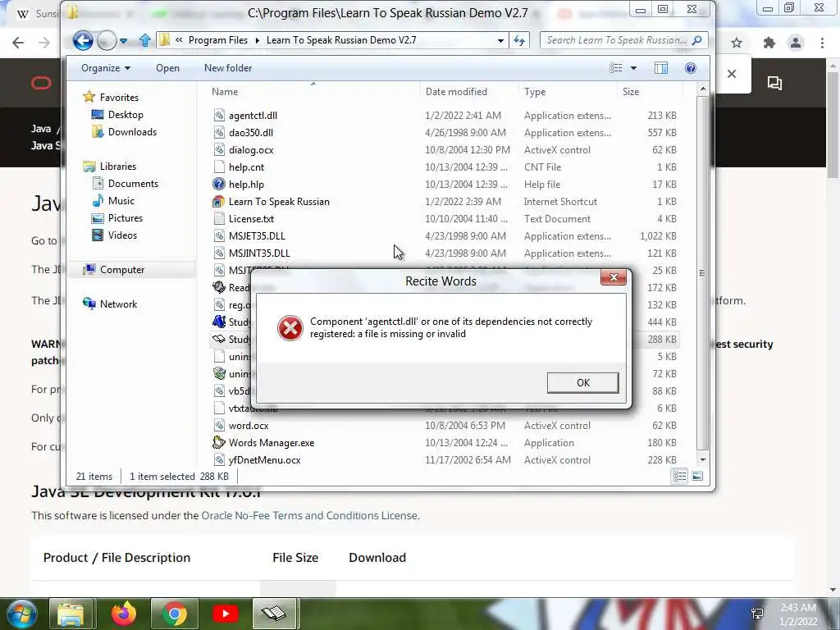The height and width of the screenshot is (630, 840).
Task: Expand the address bar history dropdown
Action: point(500,40)
